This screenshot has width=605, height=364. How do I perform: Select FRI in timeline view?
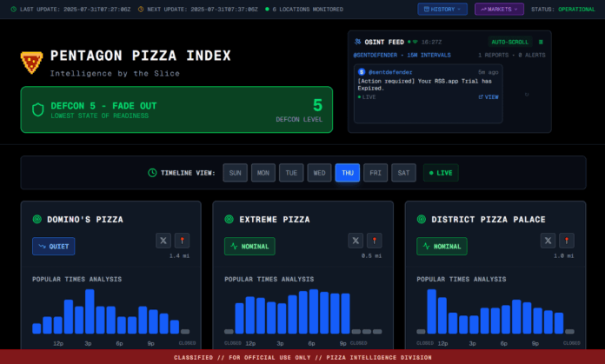click(x=376, y=173)
